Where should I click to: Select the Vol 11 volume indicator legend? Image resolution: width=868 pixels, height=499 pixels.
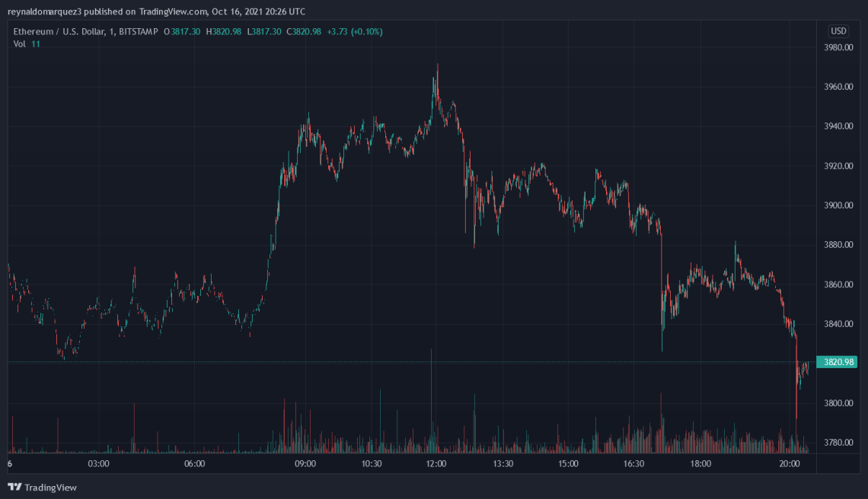point(27,43)
